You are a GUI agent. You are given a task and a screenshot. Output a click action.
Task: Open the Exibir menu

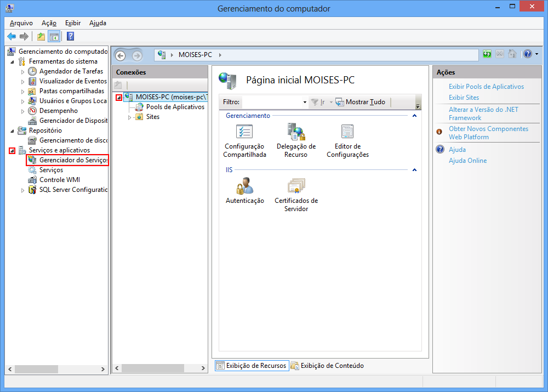(x=73, y=23)
